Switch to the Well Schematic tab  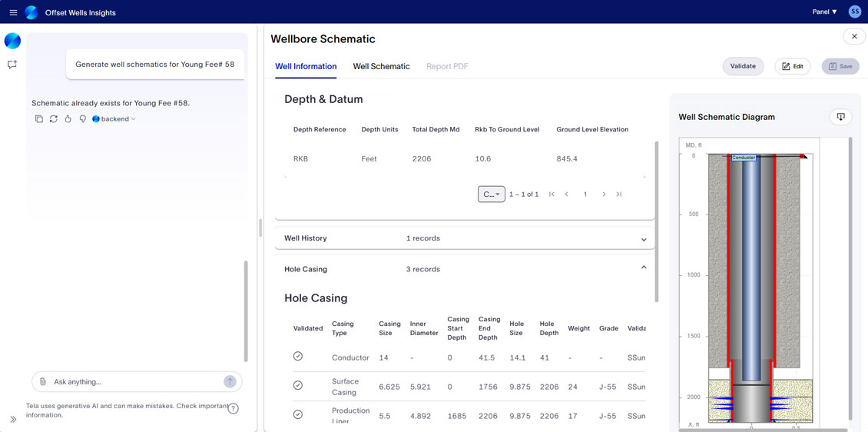tap(382, 66)
